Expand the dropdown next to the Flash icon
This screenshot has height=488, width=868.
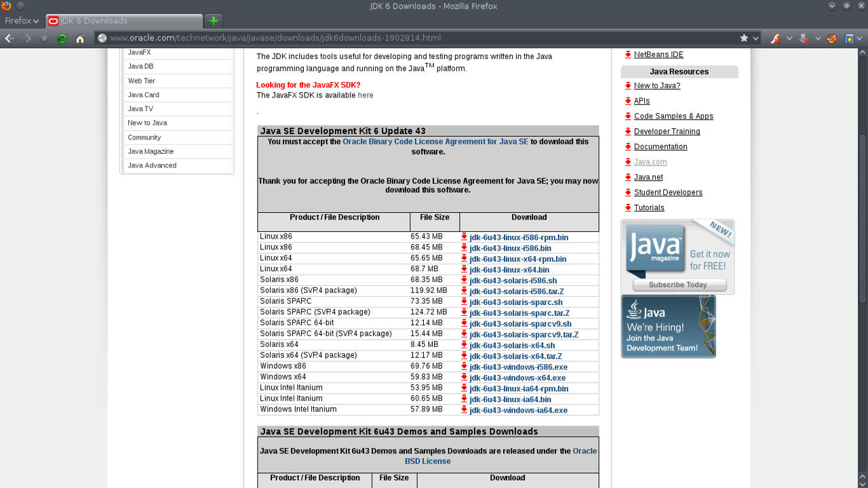coord(789,39)
